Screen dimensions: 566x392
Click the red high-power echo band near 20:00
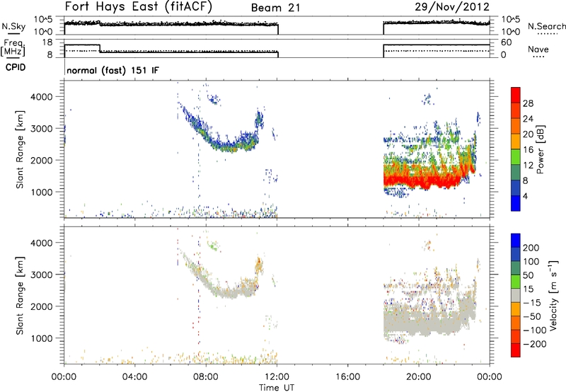point(422,180)
